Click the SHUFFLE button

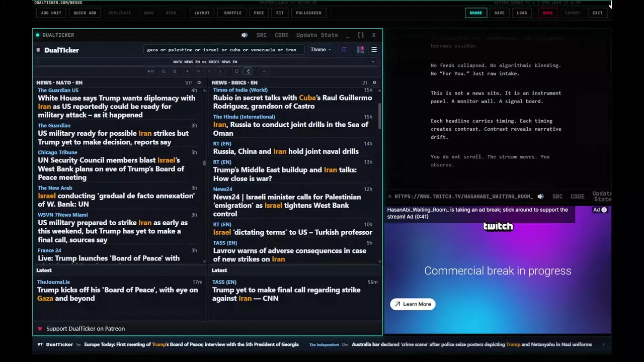[x=232, y=13]
